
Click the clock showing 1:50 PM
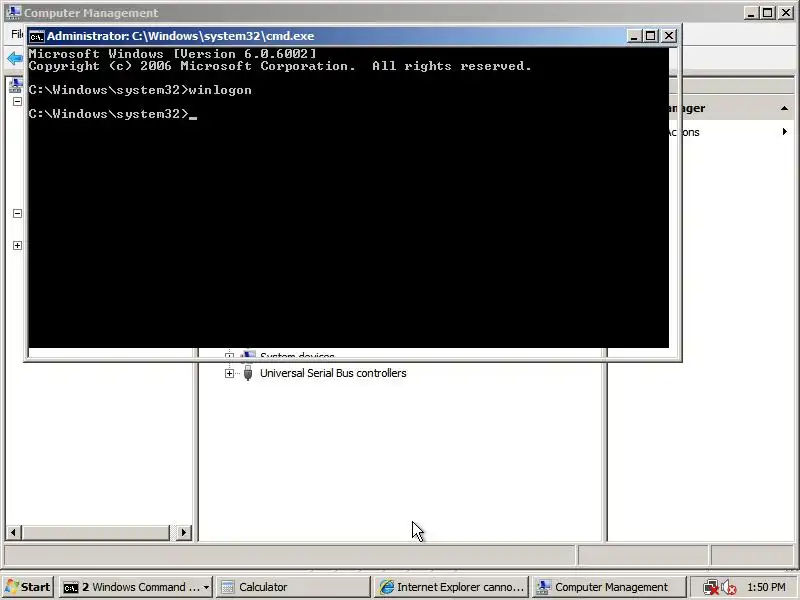(x=766, y=587)
